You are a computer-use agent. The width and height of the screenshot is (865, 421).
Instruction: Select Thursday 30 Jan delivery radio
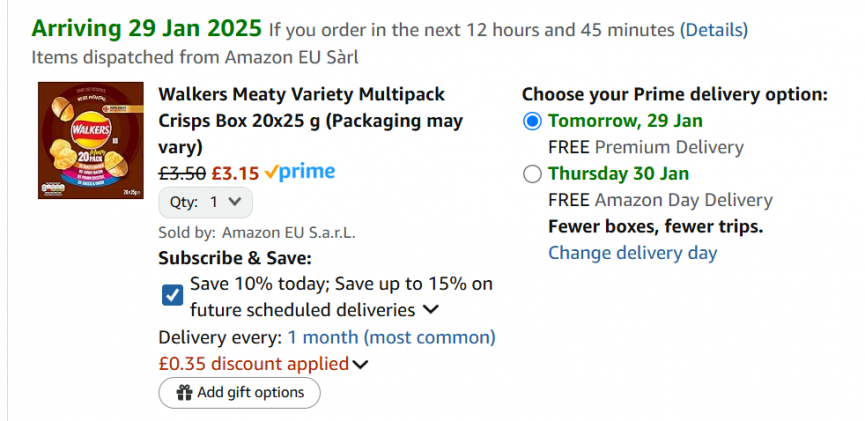pyautogui.click(x=533, y=174)
